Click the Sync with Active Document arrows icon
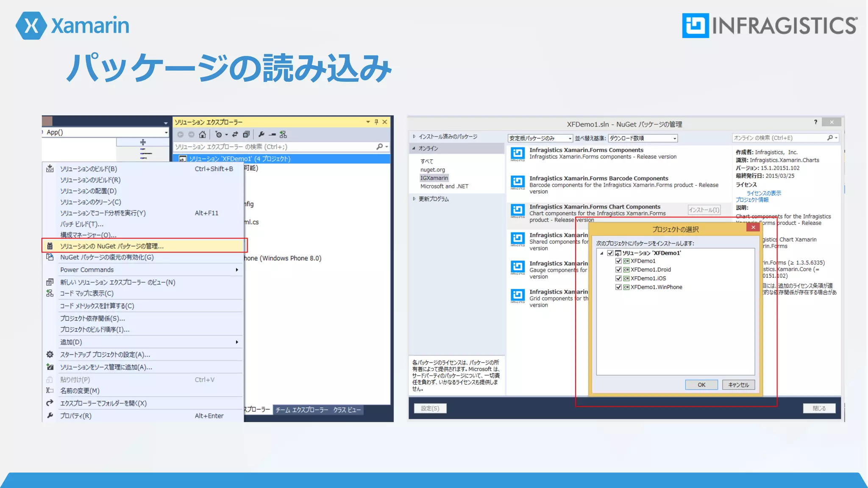Image resolution: width=868 pixels, height=488 pixels. [235, 135]
